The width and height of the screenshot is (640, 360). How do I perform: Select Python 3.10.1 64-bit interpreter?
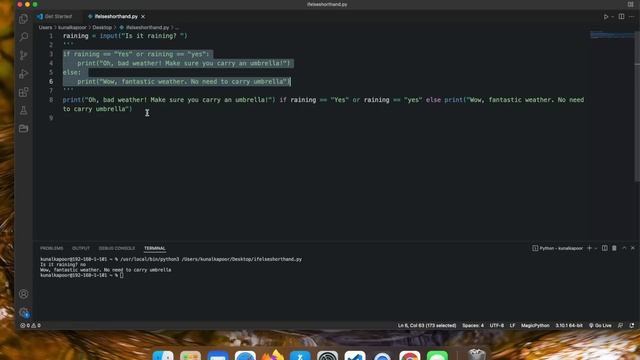(x=569, y=325)
